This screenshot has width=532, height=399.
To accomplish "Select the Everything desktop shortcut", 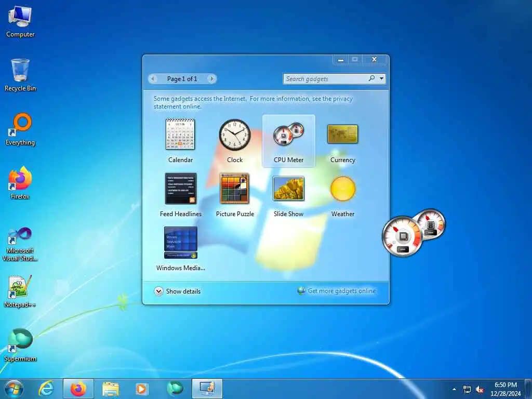I will coord(20,129).
